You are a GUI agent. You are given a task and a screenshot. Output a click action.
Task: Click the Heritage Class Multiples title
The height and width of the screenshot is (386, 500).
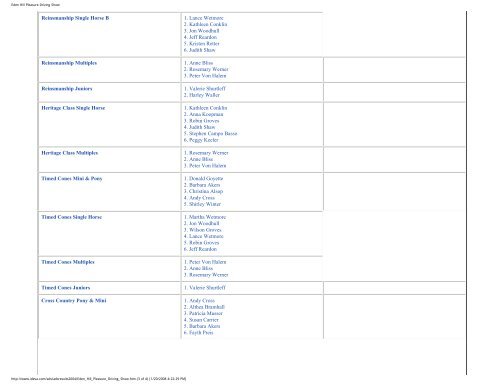coord(70,153)
